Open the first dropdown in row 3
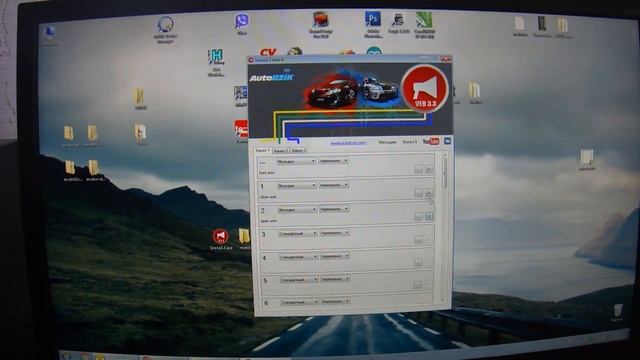This screenshot has height=360, width=640. click(298, 233)
